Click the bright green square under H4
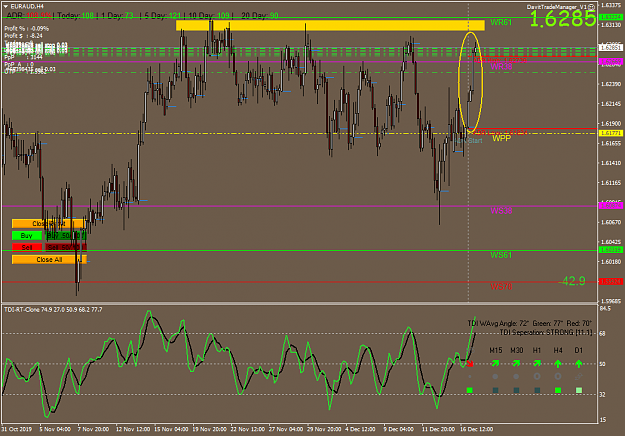 (558, 390)
